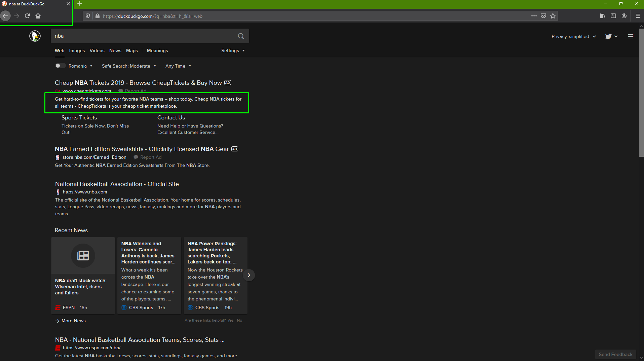Click the DuckDuckGo logo

pyautogui.click(x=35, y=36)
